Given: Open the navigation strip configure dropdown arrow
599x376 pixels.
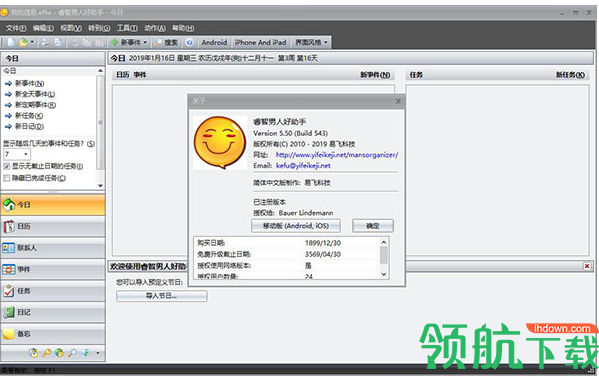Looking at the screenshot, I should 98,353.
